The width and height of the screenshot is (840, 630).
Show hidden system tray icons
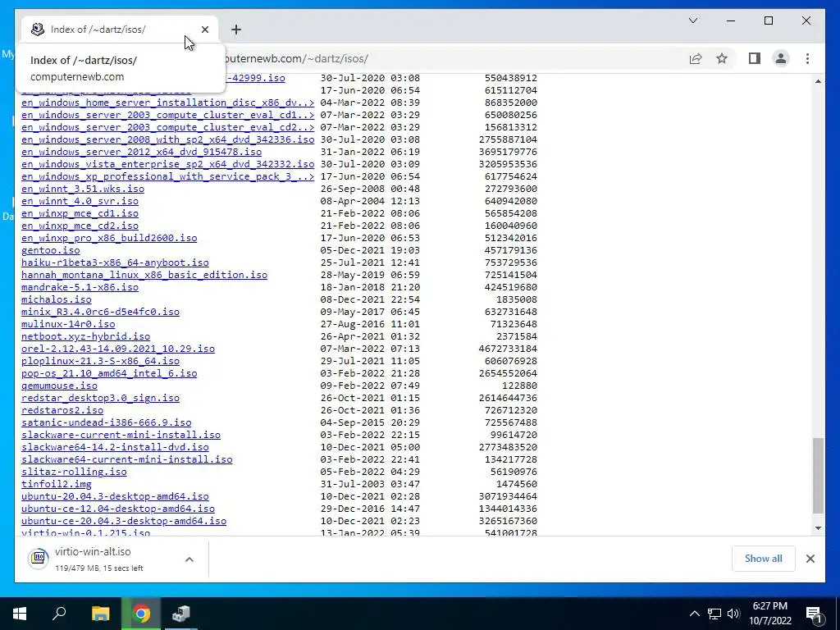pyautogui.click(x=694, y=614)
